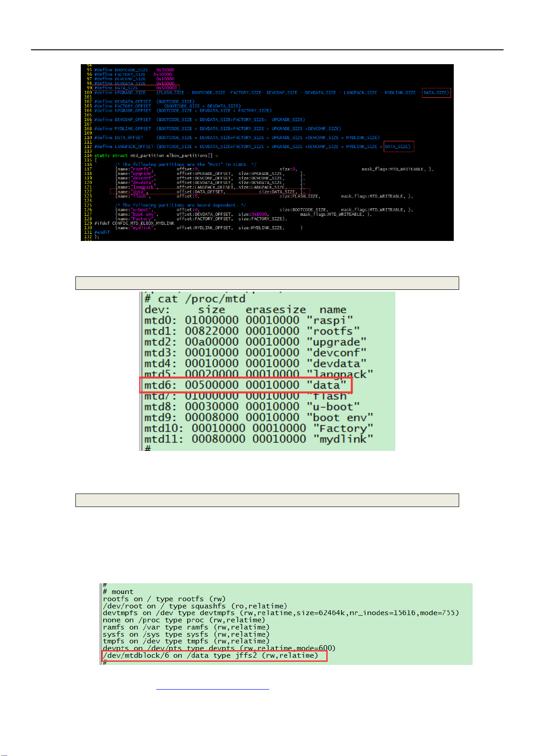
Task: Click the "none on /proc type proc" line
Action: tap(184, 620)
